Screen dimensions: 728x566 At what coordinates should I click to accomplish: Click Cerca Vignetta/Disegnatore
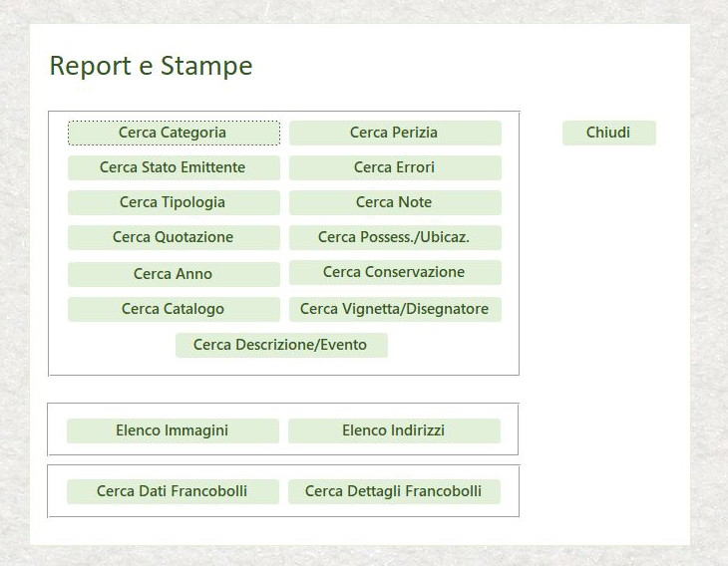tap(395, 309)
